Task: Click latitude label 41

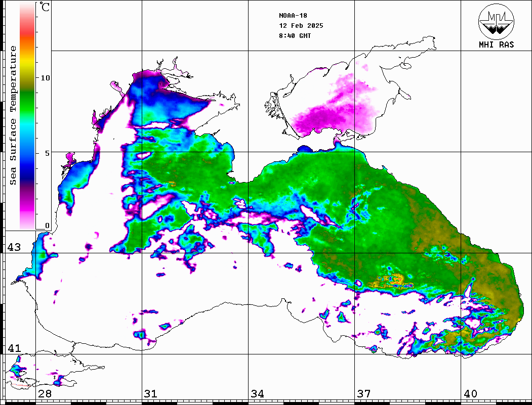Action: 14,348
